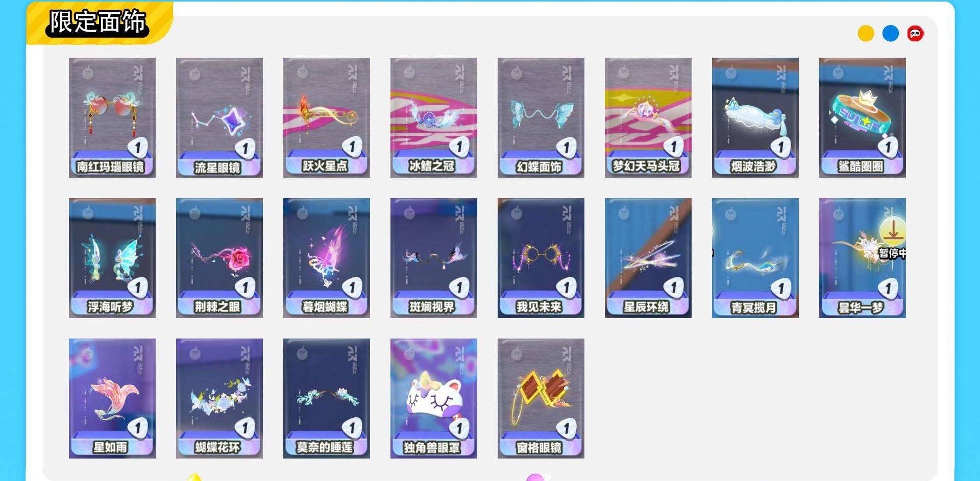This screenshot has width=980, height=481.
Task: Click the blue circle color dot
Action: tap(891, 34)
